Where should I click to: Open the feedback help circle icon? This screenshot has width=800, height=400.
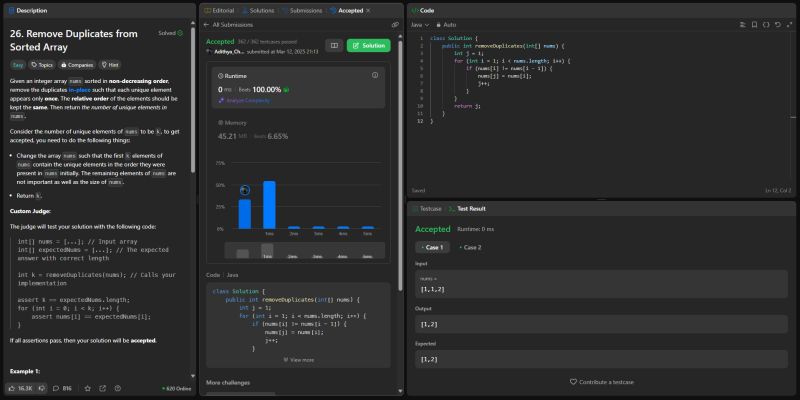(118, 388)
